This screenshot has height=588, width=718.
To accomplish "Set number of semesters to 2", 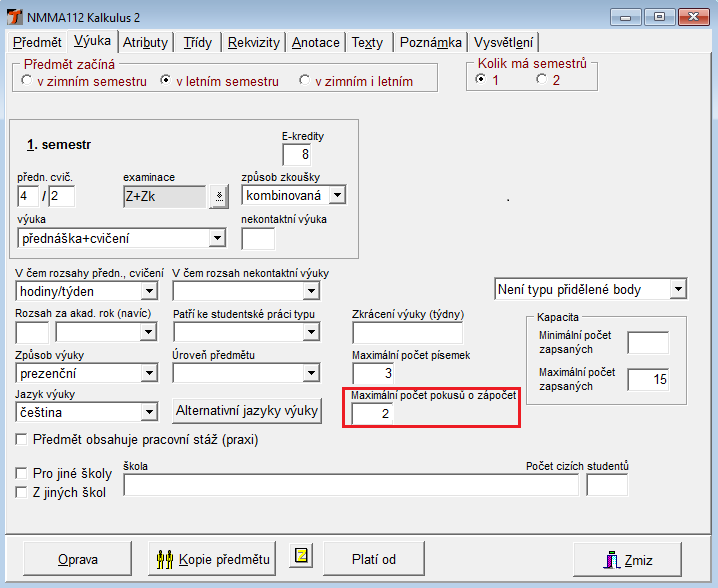I will [x=542, y=80].
